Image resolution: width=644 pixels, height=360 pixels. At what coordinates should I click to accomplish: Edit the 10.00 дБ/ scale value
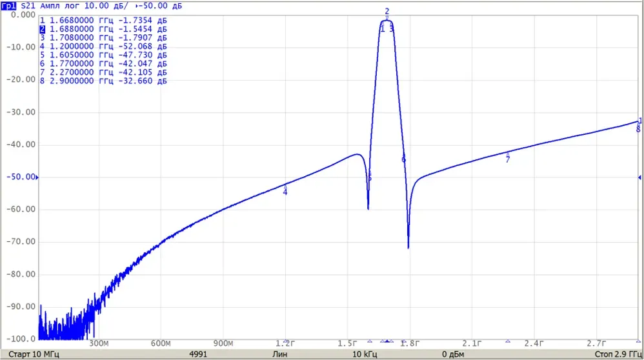click(x=106, y=6)
